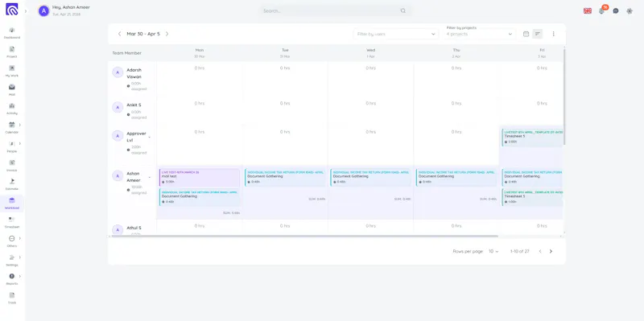Click the Wed 1 Apr column header
Viewport: 644px width, 321px height.
pyautogui.click(x=370, y=53)
